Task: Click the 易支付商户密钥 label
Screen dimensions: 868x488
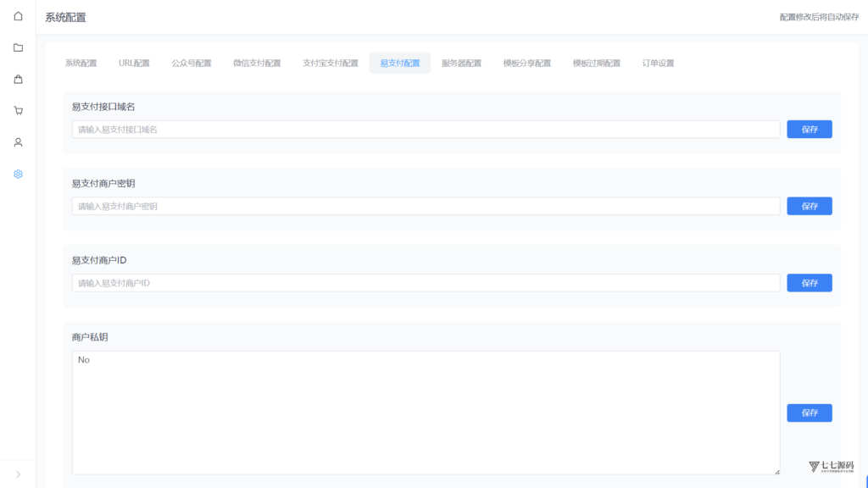Action: tap(103, 184)
